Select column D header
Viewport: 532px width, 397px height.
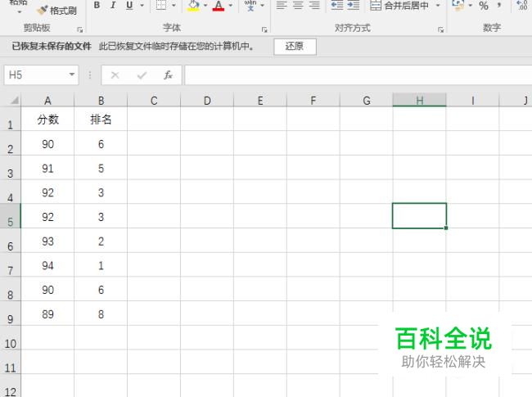tap(207, 101)
